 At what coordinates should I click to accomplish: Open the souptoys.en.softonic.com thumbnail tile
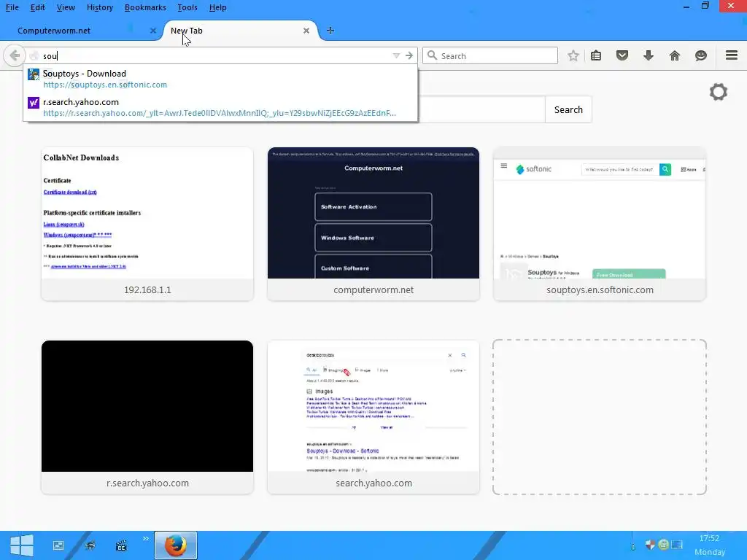pos(600,224)
